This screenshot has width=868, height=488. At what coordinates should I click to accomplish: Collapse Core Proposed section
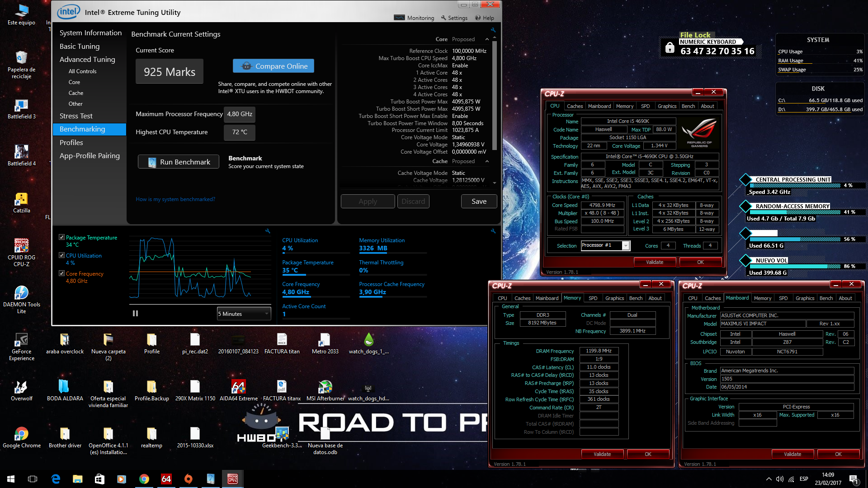487,39
